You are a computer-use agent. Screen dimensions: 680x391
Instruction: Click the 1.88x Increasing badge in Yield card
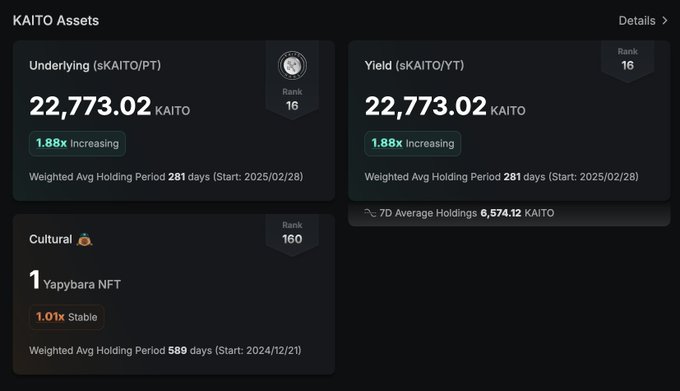click(x=412, y=143)
